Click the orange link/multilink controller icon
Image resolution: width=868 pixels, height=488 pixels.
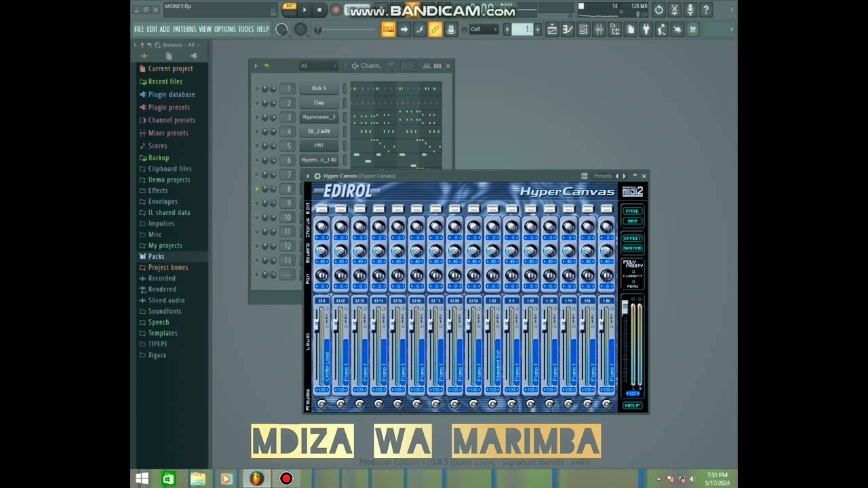pyautogui.click(x=435, y=29)
